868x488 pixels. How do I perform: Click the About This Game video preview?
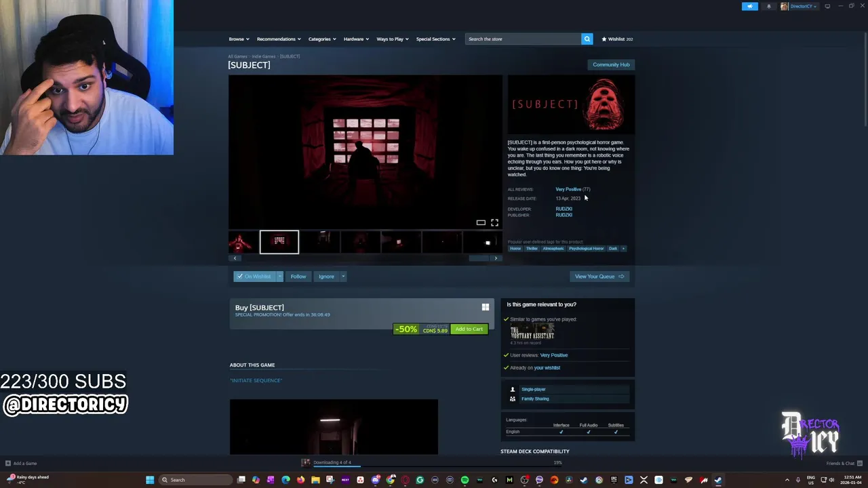click(x=334, y=426)
